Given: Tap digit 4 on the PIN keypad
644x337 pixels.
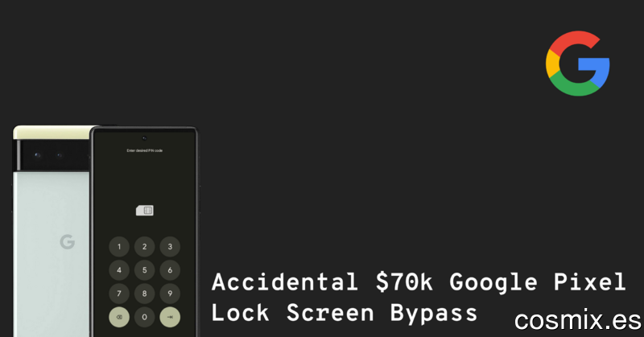Looking at the screenshot, I should 119,270.
